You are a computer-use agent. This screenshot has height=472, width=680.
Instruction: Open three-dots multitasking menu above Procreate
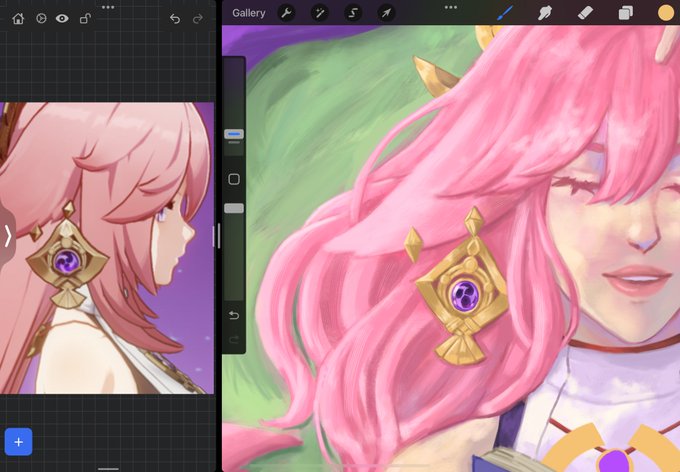point(451,7)
